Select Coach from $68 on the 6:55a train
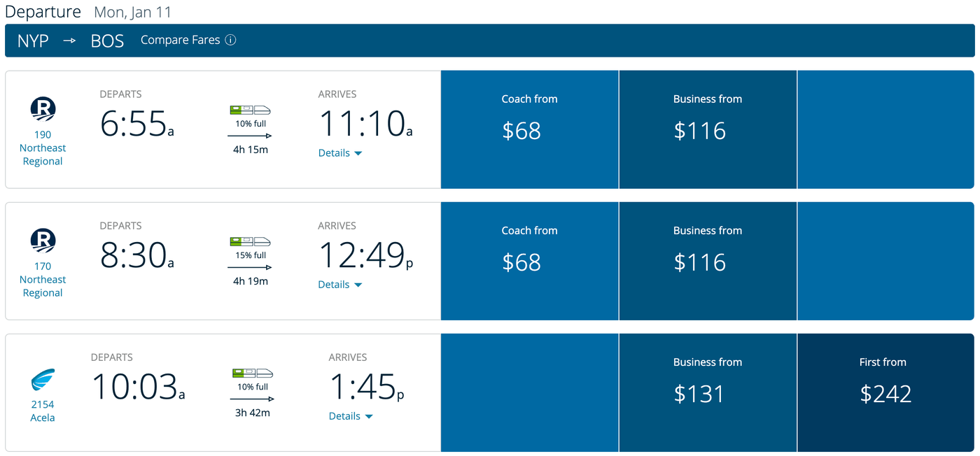This screenshot has height=456, width=980. click(x=529, y=129)
